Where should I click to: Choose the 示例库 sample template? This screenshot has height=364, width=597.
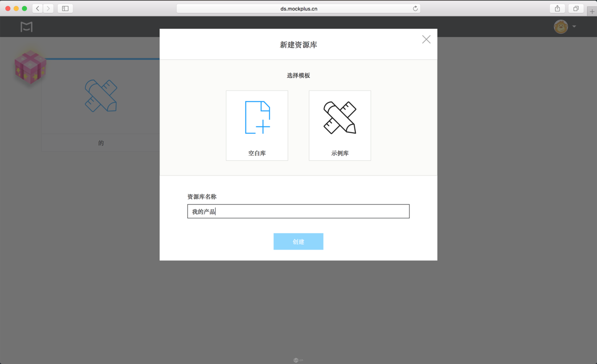click(x=339, y=125)
